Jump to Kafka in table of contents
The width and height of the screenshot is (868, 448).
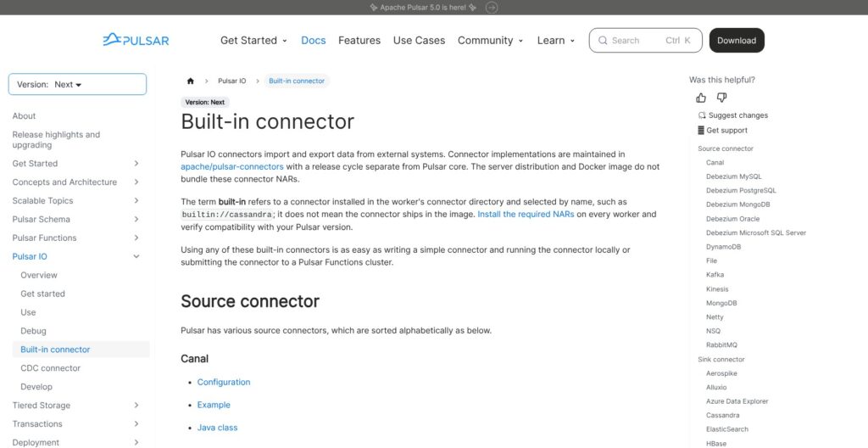pos(715,274)
